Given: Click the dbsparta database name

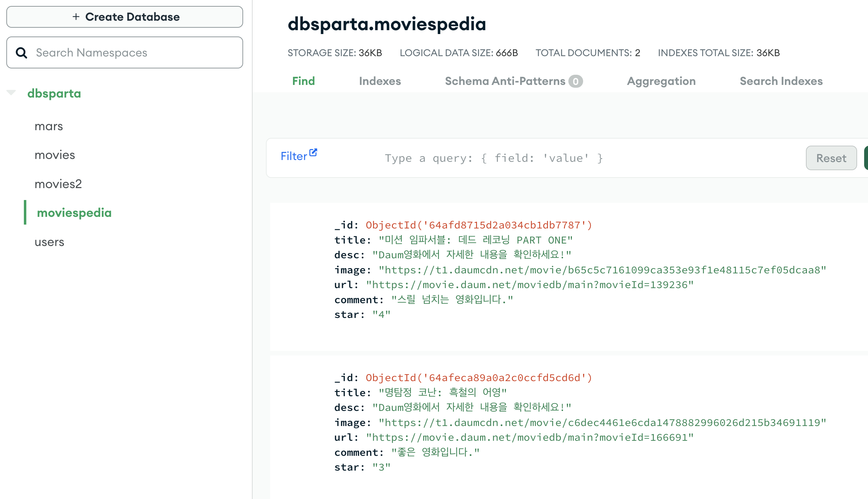Looking at the screenshot, I should tap(54, 93).
